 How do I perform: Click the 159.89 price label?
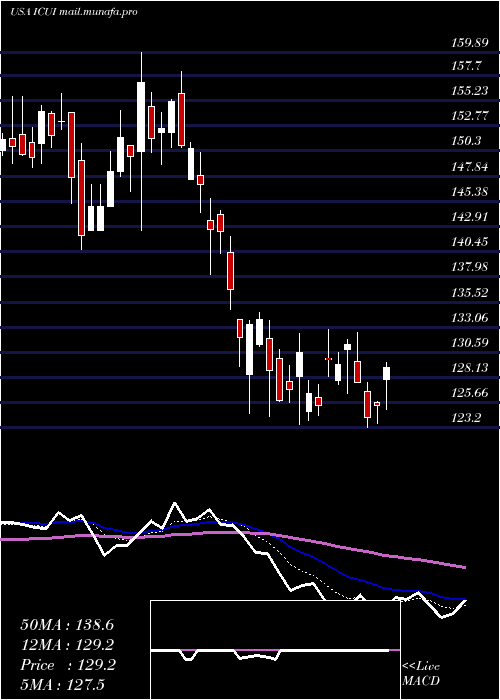click(x=471, y=43)
